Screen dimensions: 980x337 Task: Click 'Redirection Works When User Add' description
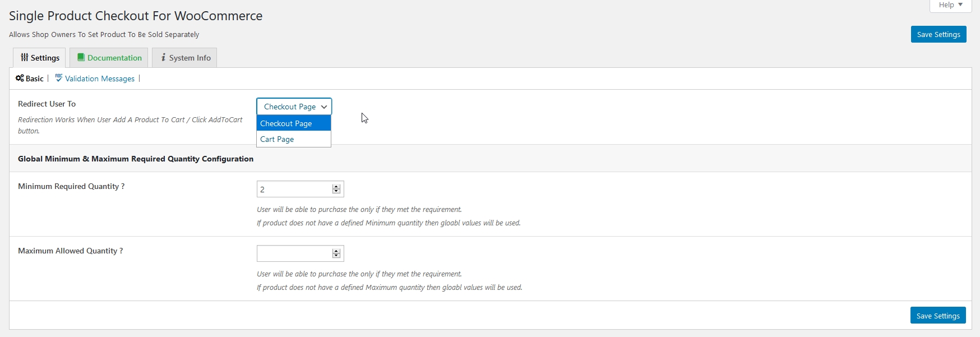pyautogui.click(x=130, y=125)
